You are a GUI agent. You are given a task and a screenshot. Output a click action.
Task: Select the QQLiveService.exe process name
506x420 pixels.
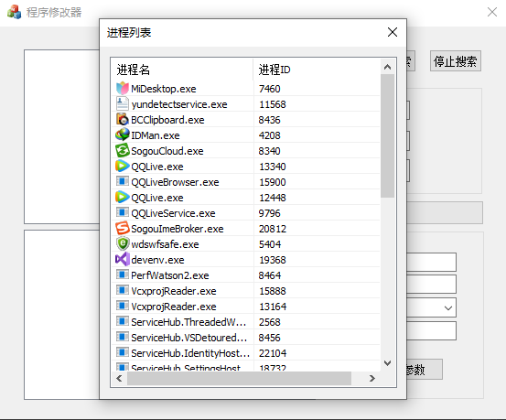(173, 213)
